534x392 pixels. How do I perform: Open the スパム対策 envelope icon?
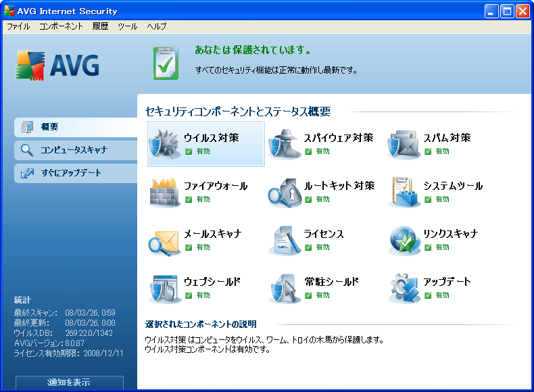click(x=404, y=145)
